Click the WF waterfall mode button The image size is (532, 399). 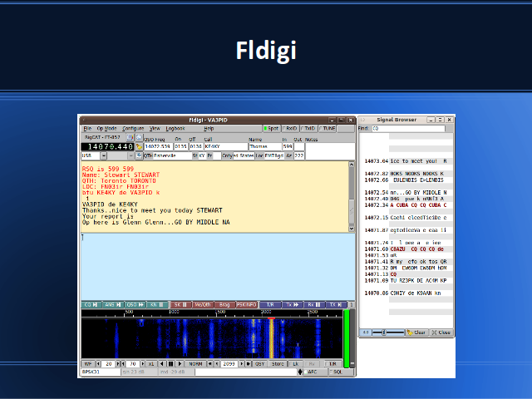click(x=88, y=364)
